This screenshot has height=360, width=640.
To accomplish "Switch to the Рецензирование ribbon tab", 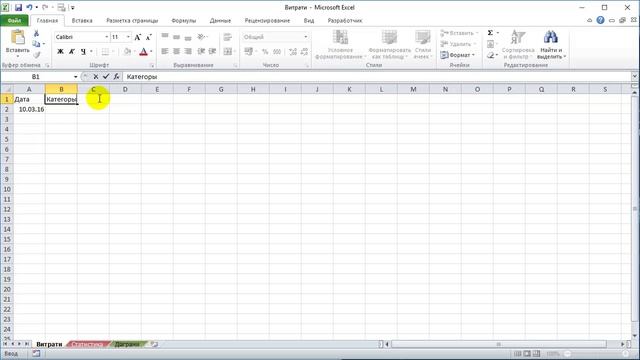I will (x=267, y=20).
